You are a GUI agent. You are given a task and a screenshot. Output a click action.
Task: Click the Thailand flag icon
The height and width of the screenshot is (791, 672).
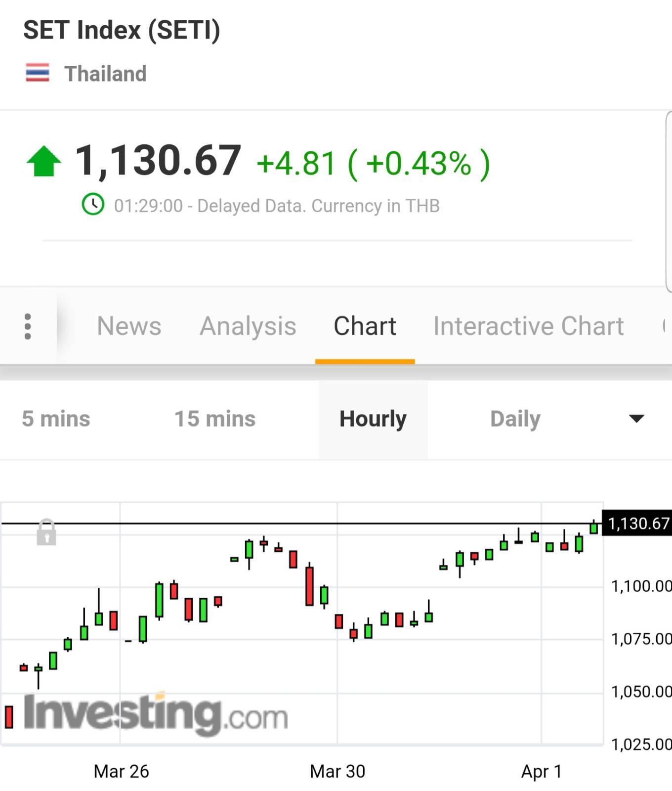tap(38, 73)
